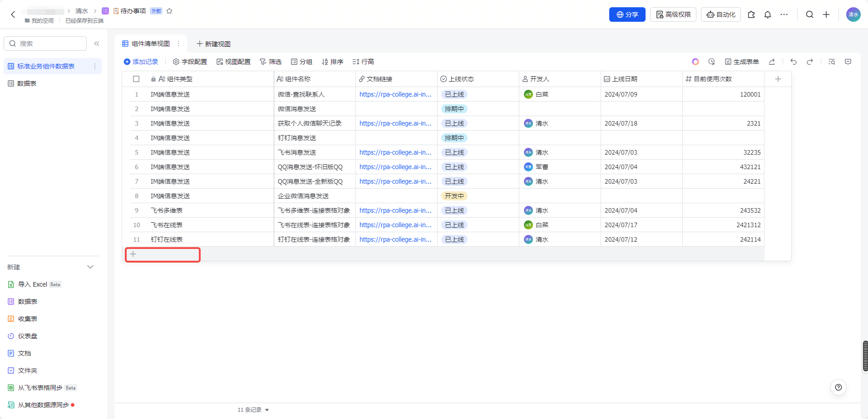Collapse the left sidebar
868x419 pixels.
click(97, 44)
